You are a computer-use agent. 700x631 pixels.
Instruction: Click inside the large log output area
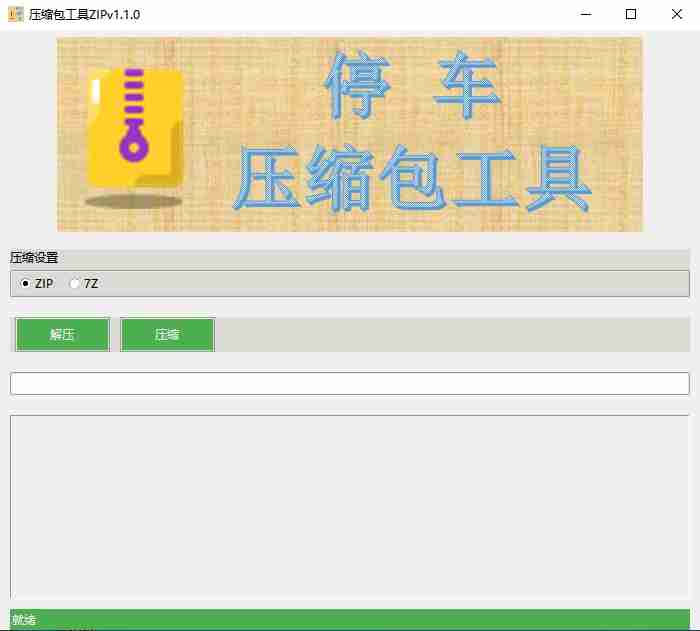[349, 505]
